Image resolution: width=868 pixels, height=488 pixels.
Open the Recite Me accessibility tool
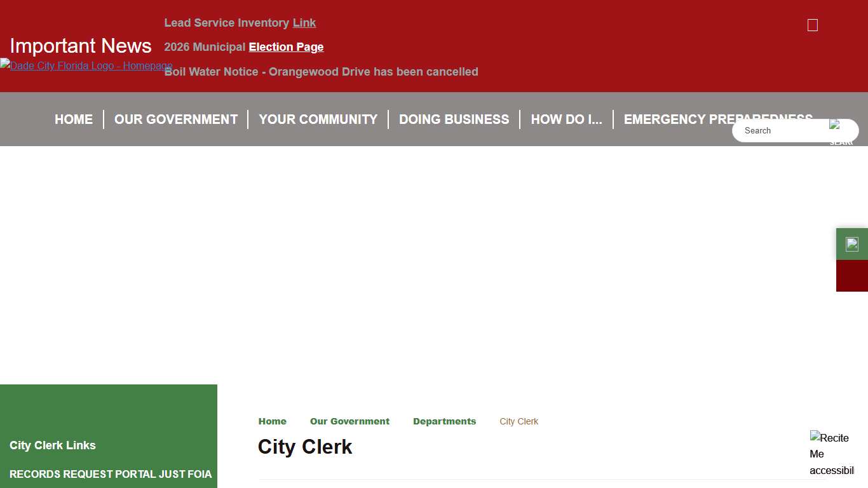pyautogui.click(x=831, y=454)
